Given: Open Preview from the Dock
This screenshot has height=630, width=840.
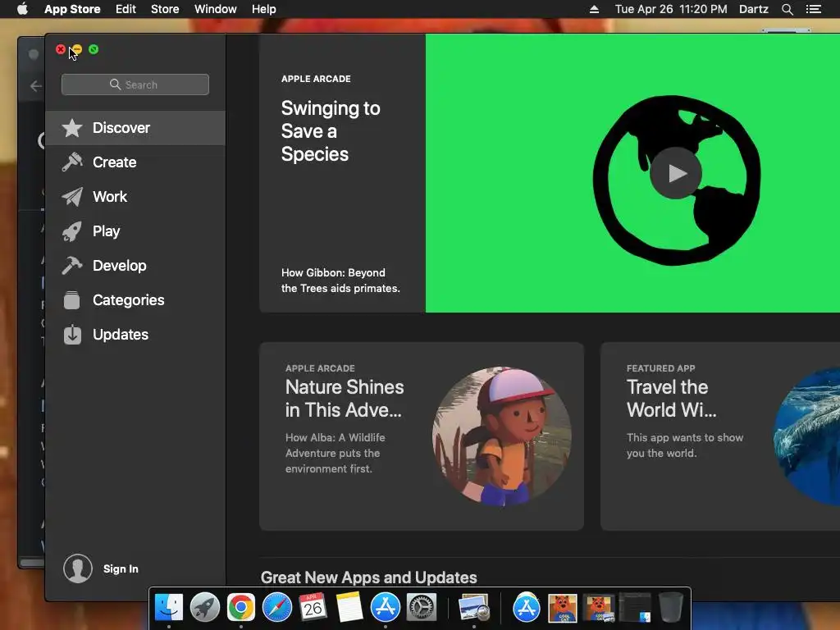Looking at the screenshot, I should click(x=474, y=608).
